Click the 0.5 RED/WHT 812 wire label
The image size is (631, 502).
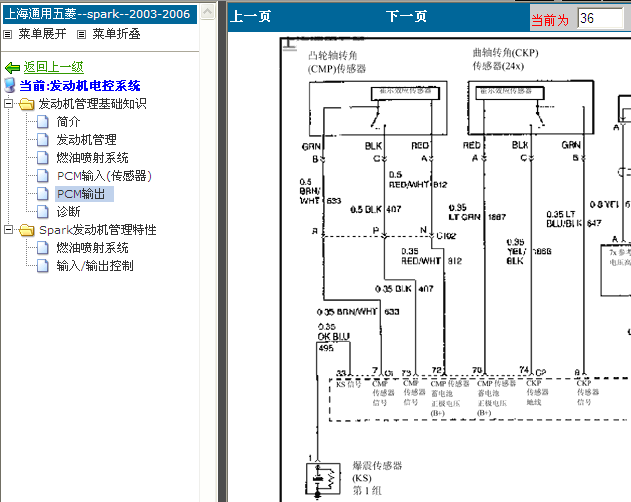[x=418, y=180]
